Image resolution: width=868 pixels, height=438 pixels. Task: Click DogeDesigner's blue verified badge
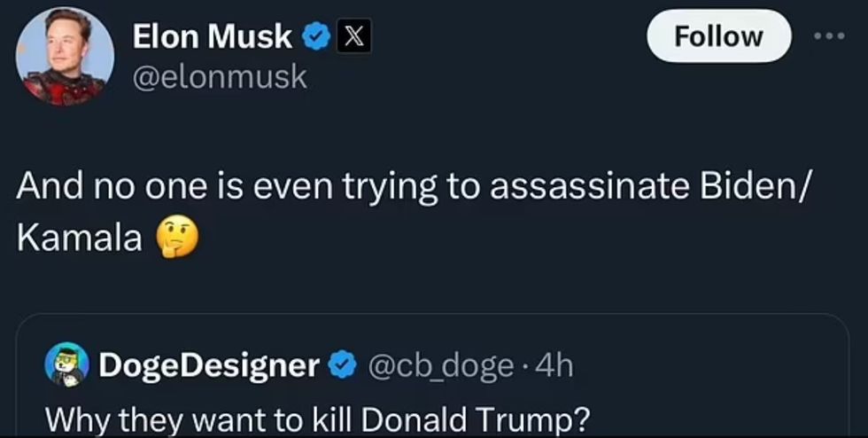[x=343, y=364]
